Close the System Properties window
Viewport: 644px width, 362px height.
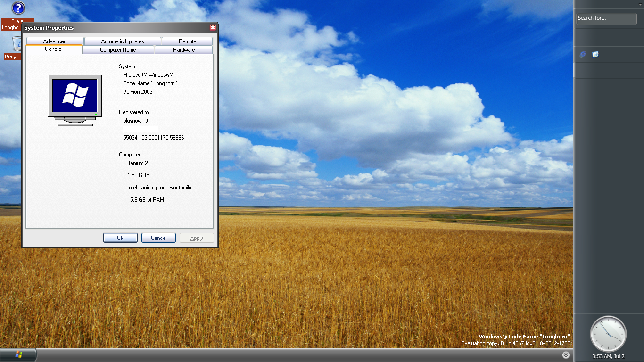(213, 27)
